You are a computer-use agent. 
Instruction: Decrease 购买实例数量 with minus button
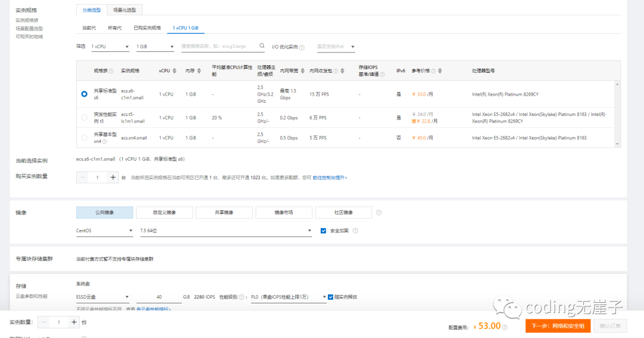pyautogui.click(x=82, y=177)
